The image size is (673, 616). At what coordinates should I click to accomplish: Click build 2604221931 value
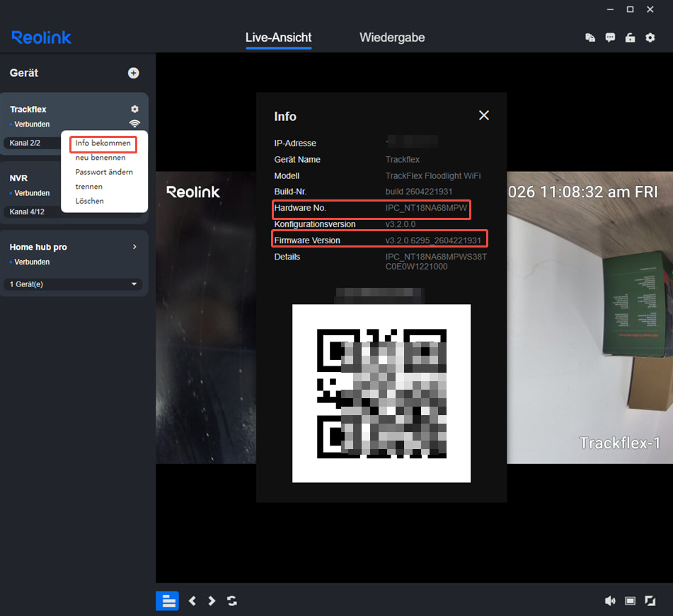click(418, 192)
